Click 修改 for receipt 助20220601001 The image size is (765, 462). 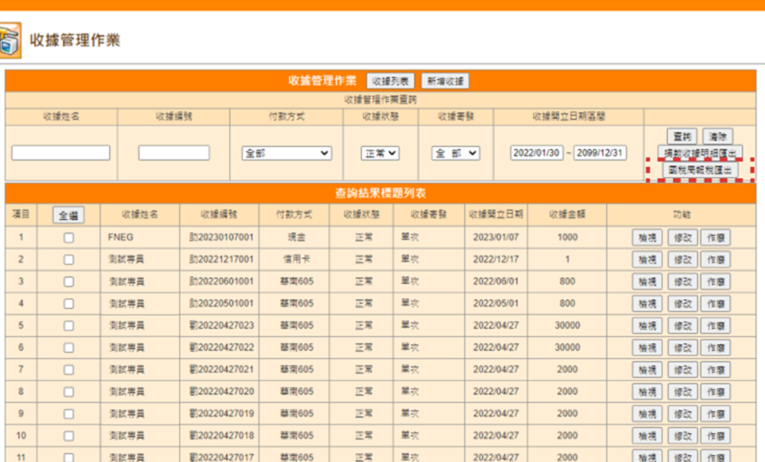[x=683, y=281]
